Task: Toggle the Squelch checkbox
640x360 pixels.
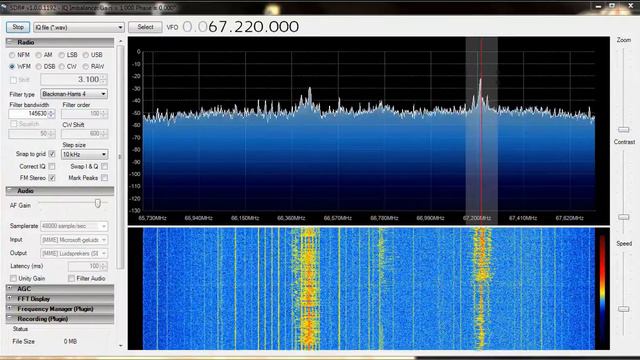Action: [13, 124]
